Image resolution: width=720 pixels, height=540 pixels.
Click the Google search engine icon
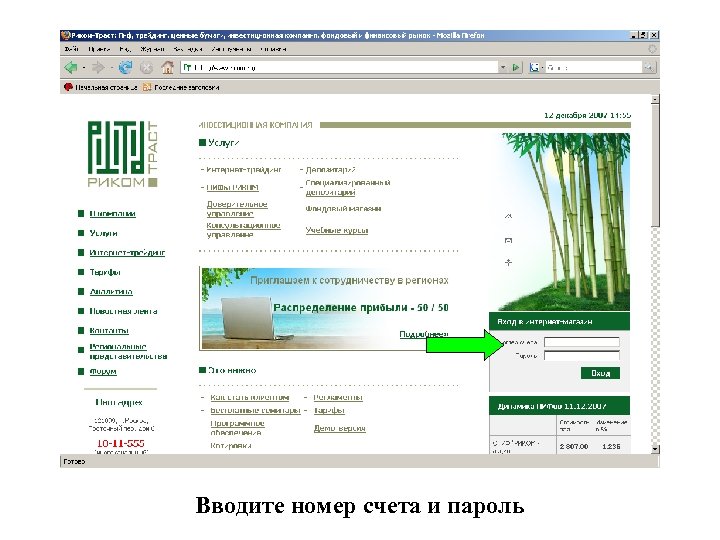coord(534,68)
